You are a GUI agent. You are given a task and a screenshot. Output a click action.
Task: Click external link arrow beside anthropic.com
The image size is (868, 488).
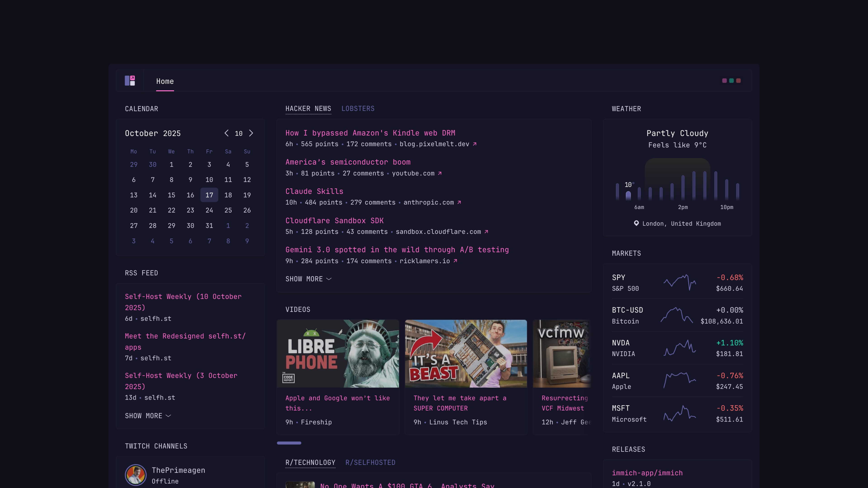click(x=459, y=202)
